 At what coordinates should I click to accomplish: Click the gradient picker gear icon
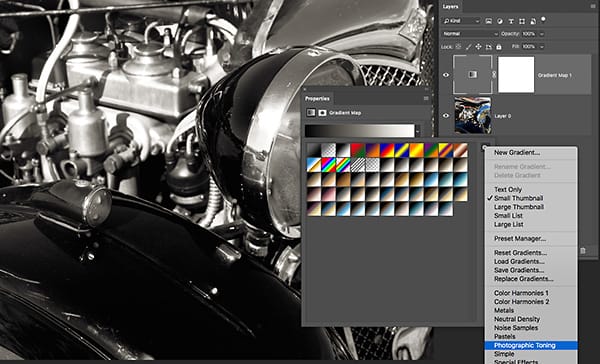click(x=484, y=147)
